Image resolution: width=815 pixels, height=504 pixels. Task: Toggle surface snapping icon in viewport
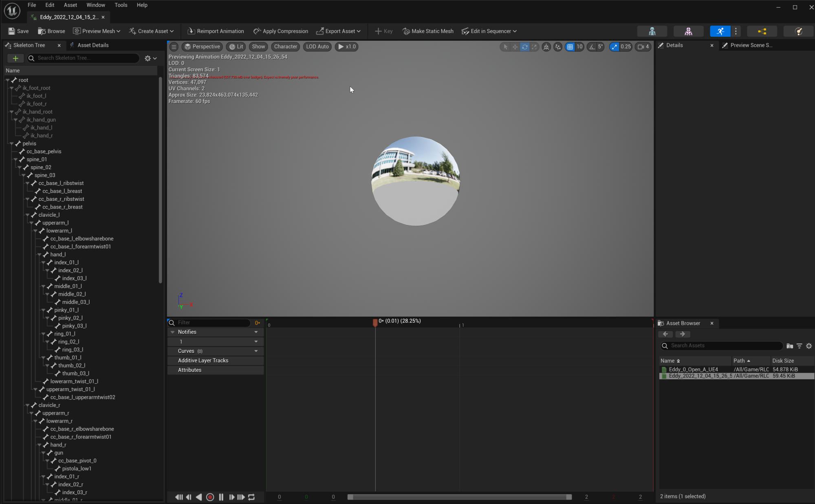pos(558,47)
